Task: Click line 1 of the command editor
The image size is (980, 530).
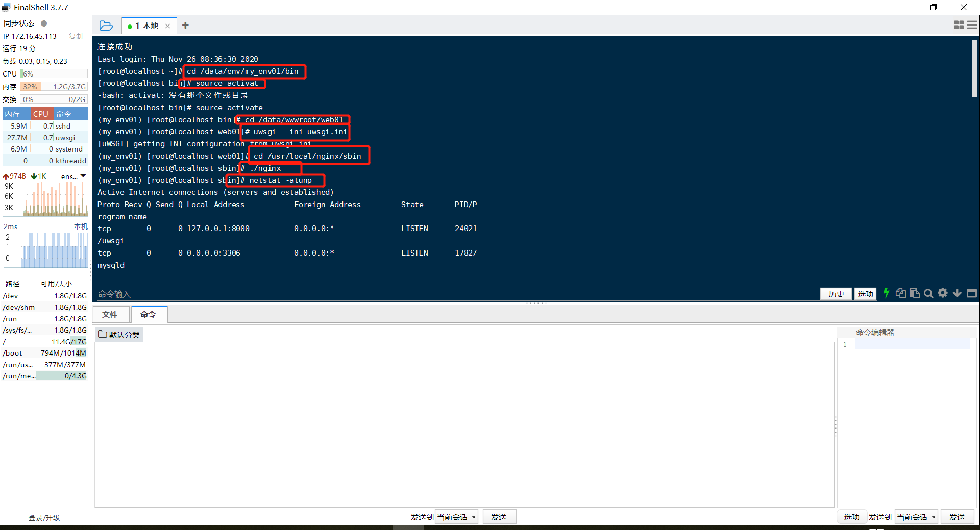Action: [913, 345]
